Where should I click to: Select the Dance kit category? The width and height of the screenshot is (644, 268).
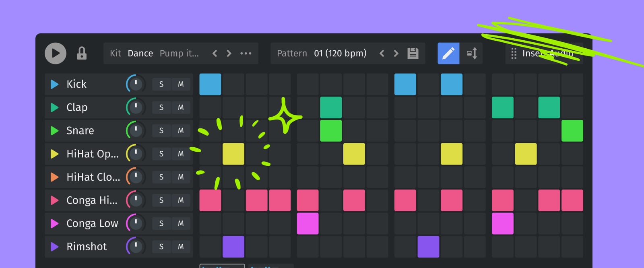(140, 54)
